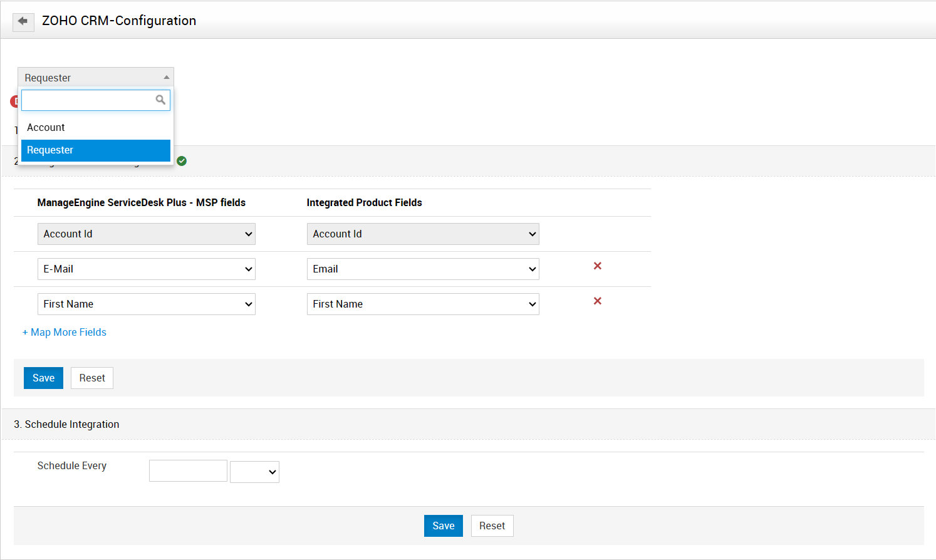
Task: Collapse the Requester module dropdown
Action: click(96, 77)
